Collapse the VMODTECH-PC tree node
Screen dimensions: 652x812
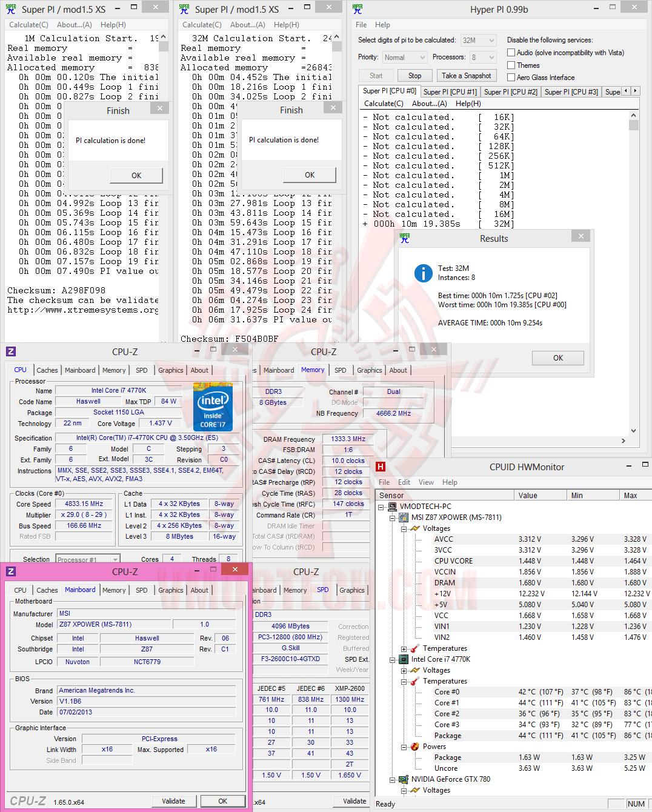[x=381, y=507]
